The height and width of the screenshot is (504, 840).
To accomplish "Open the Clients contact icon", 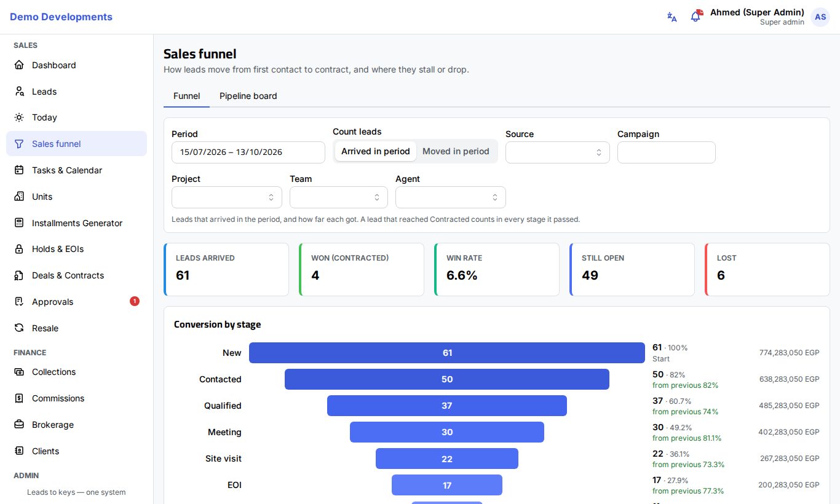I will click(19, 451).
